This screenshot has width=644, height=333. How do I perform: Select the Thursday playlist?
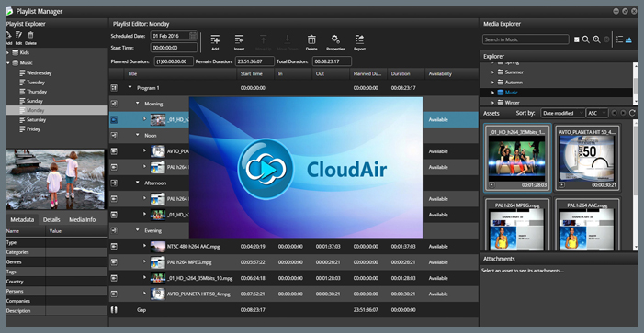37,92
